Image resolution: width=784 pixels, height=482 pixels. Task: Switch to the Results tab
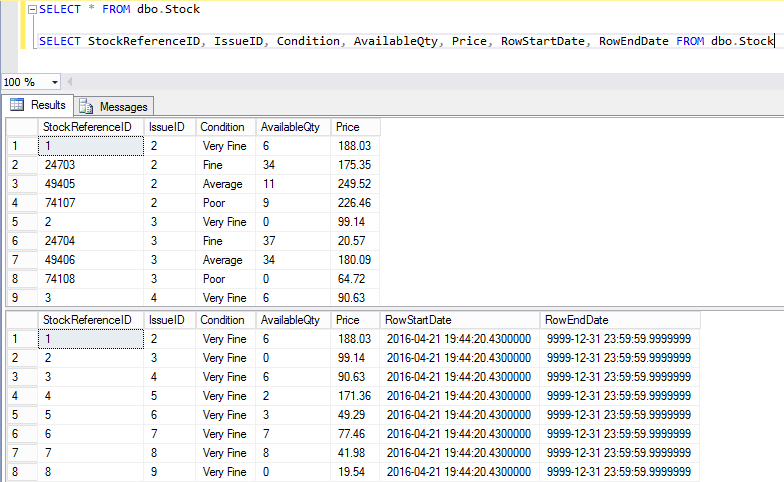pyautogui.click(x=38, y=105)
